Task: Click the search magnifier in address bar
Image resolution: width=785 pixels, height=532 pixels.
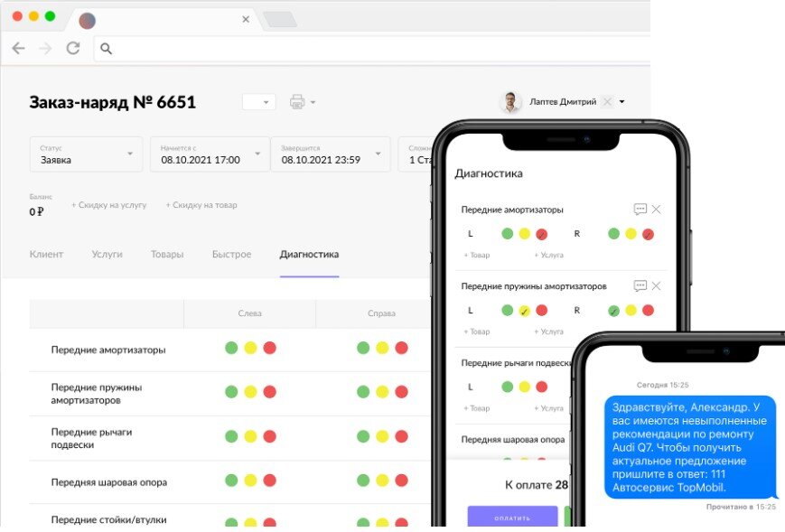Action: (106, 49)
